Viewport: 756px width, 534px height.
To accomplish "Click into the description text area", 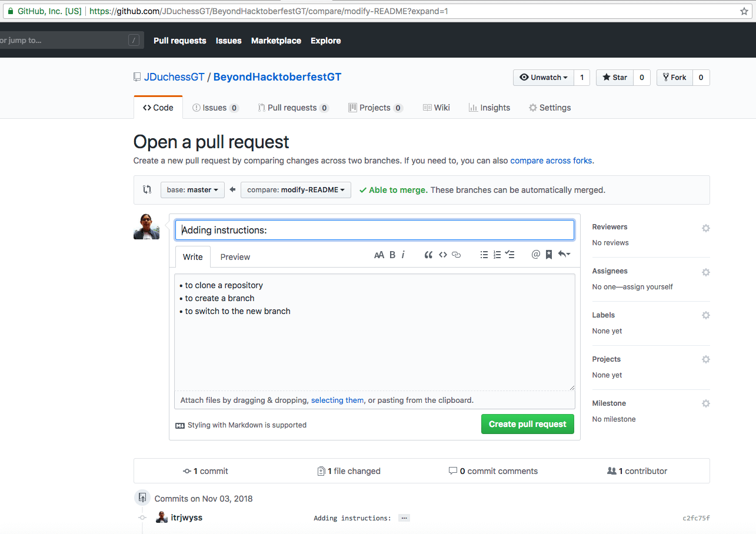I will (375, 332).
